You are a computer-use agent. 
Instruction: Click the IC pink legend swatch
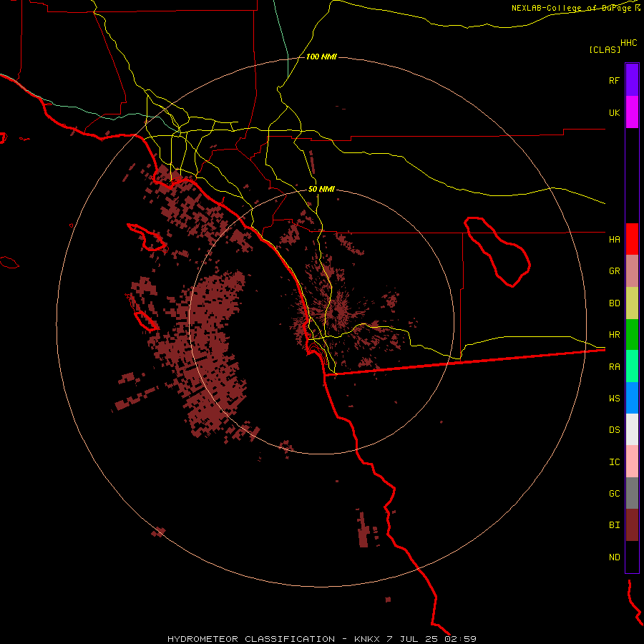[x=632, y=462]
